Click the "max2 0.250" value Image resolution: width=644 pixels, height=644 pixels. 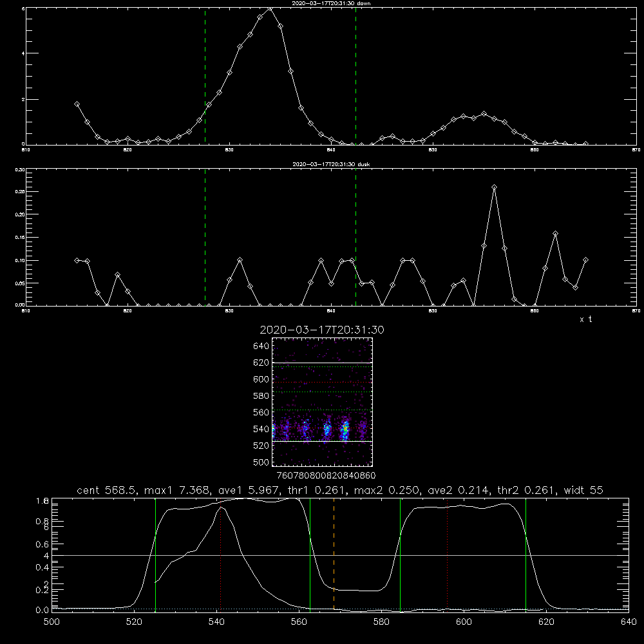(386, 490)
